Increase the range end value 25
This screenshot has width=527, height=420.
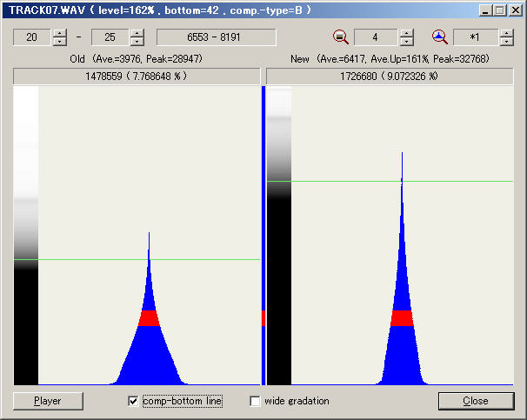pyautogui.click(x=137, y=33)
